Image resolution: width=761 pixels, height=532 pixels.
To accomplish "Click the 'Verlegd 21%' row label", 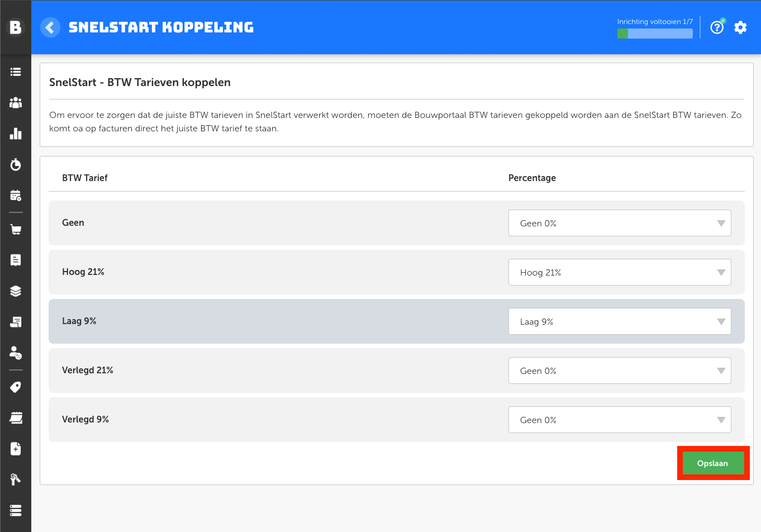I will click(x=88, y=370).
